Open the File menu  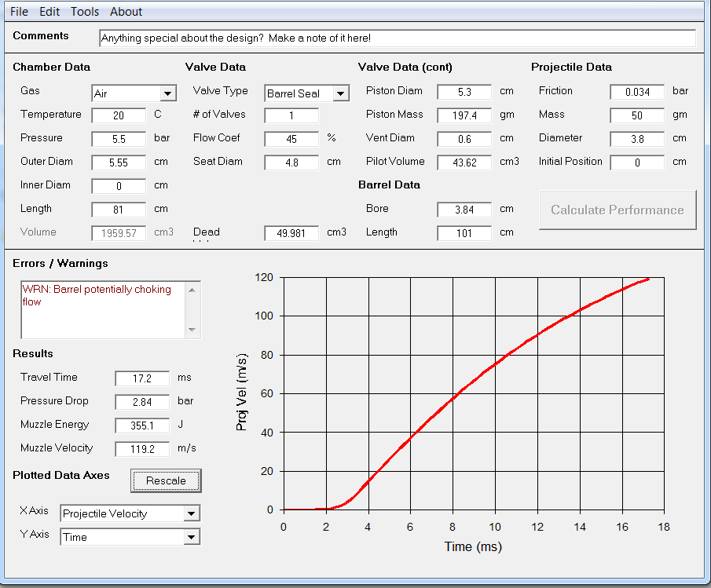coord(19,12)
